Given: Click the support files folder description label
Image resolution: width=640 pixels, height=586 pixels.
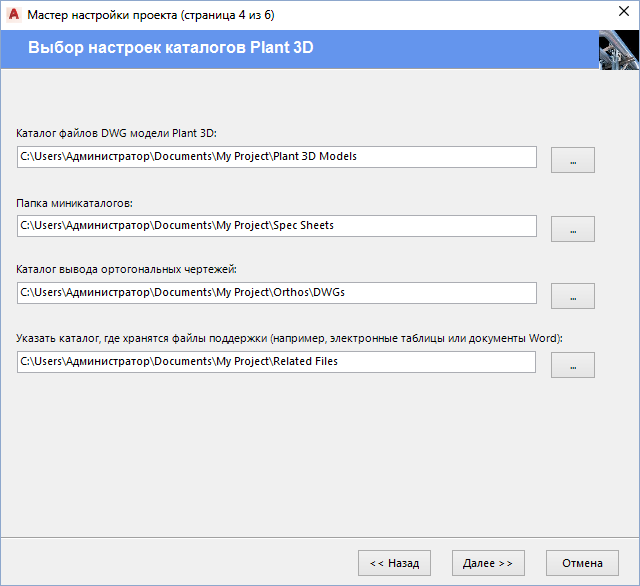Looking at the screenshot, I should click(x=289, y=338).
